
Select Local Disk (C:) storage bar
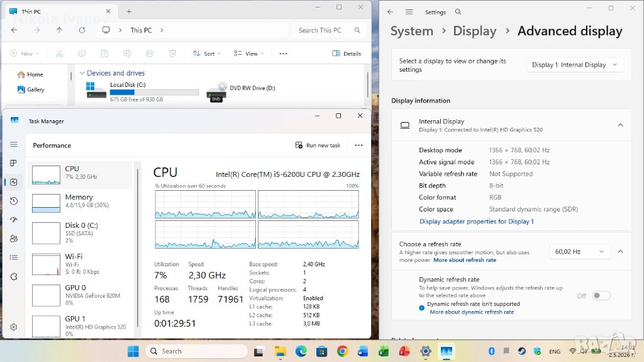tap(154, 92)
